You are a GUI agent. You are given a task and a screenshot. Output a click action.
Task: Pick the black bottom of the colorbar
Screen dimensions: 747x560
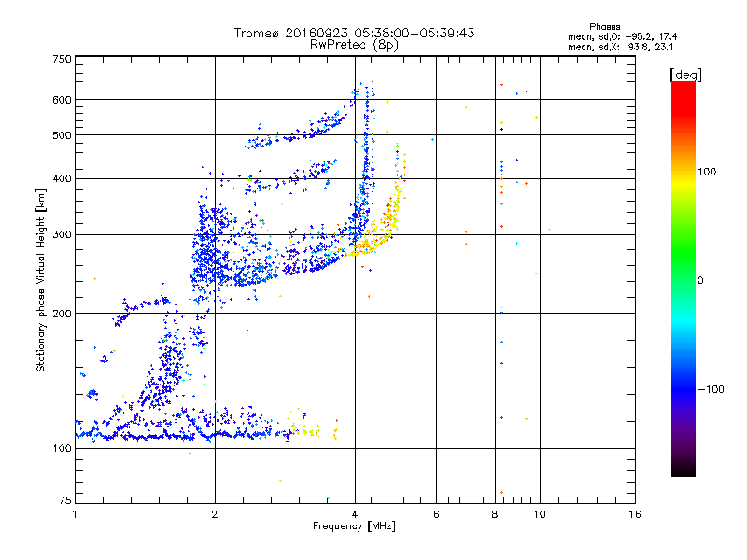pos(684,471)
